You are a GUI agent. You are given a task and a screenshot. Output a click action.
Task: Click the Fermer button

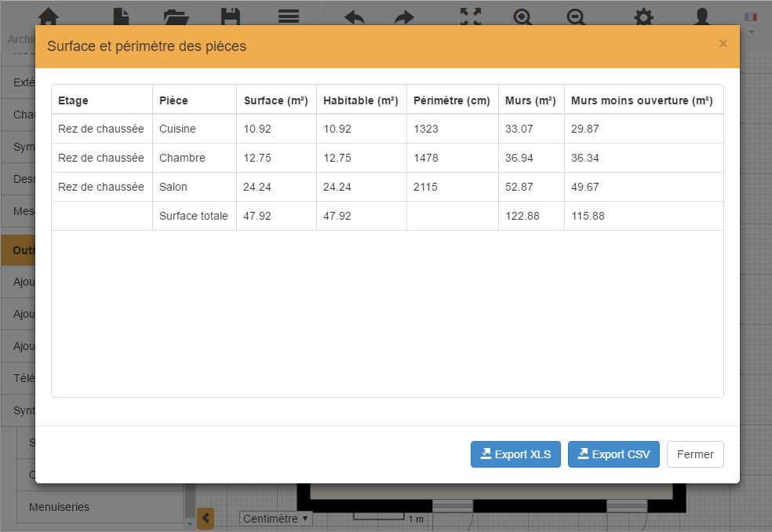click(x=695, y=454)
